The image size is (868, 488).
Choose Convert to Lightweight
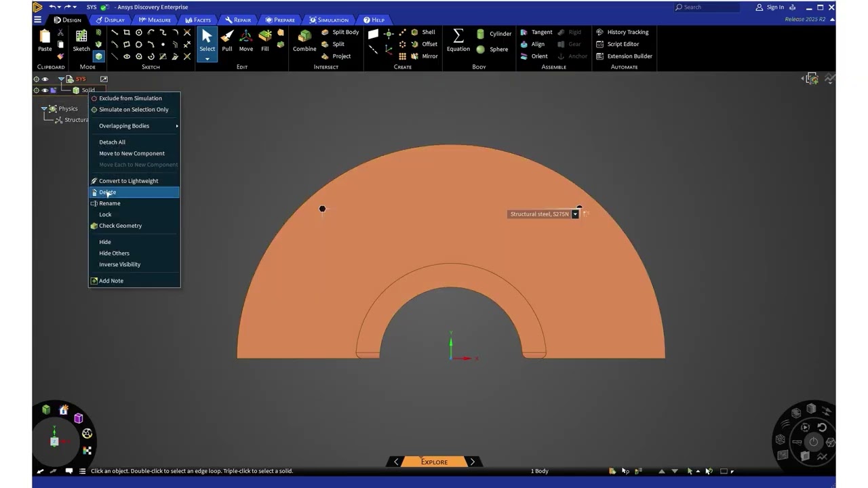pos(134,181)
